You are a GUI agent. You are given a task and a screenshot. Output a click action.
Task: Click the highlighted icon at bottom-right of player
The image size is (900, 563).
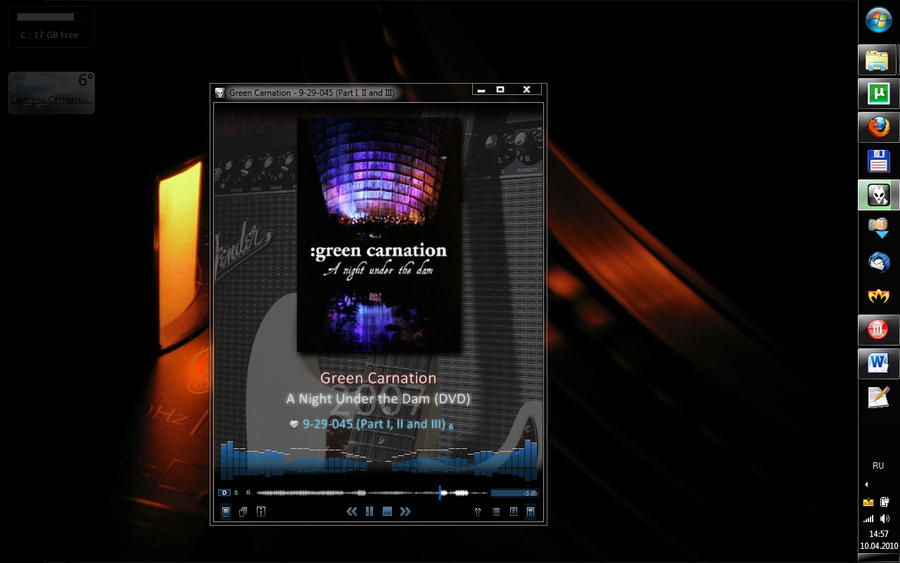pos(531,511)
